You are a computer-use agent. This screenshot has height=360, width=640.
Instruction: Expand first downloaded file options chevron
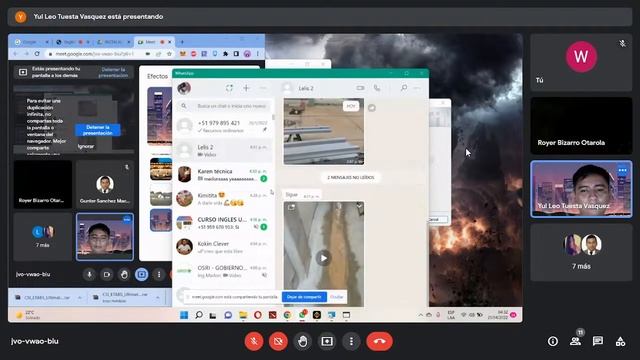[80, 298]
